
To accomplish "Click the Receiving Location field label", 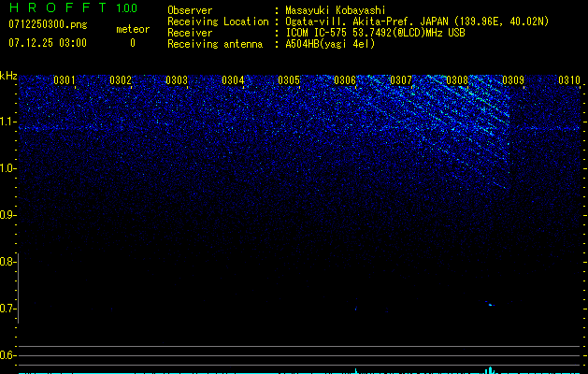I will [x=218, y=22].
